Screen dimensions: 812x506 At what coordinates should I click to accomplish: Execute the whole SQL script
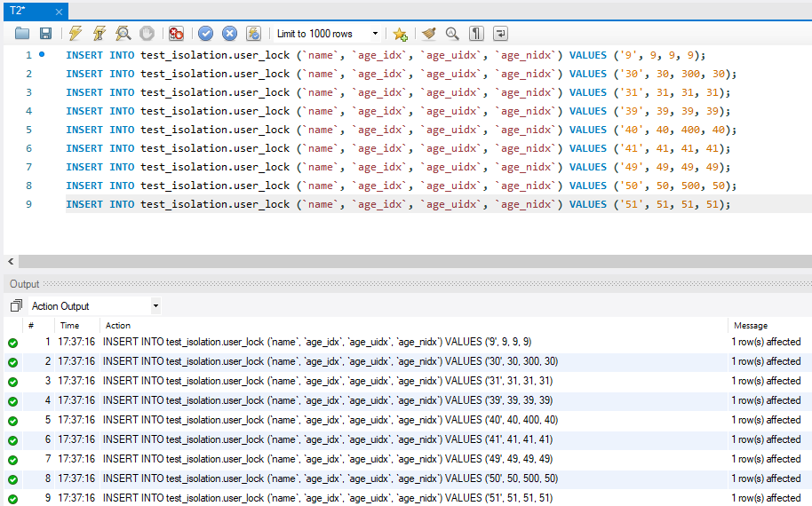(x=76, y=34)
